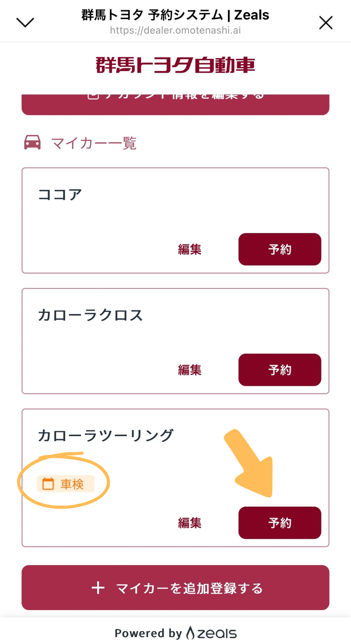Edit the カローラクロス car entry
The height and width of the screenshot is (644, 351).
click(189, 370)
